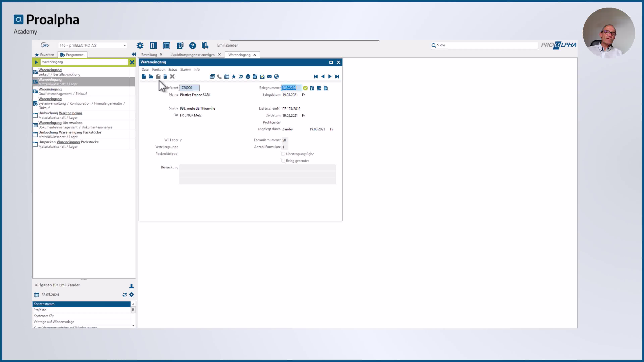The width and height of the screenshot is (644, 362).
Task: Click the split panel layout icon
Action: [x=153, y=45]
